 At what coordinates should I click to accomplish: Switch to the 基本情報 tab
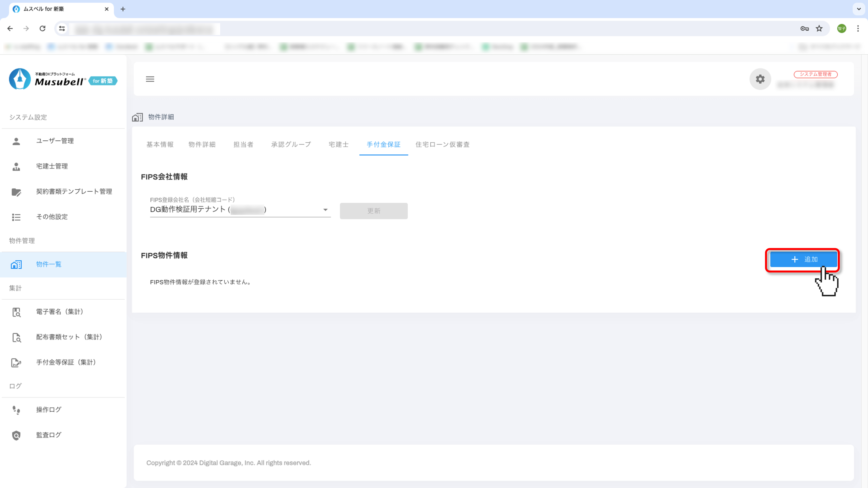[x=160, y=145]
